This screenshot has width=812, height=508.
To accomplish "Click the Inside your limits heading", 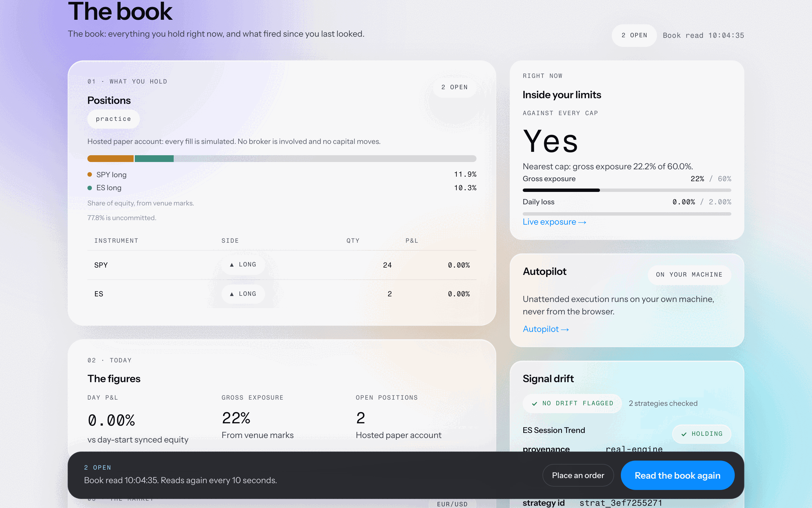I will (x=562, y=95).
